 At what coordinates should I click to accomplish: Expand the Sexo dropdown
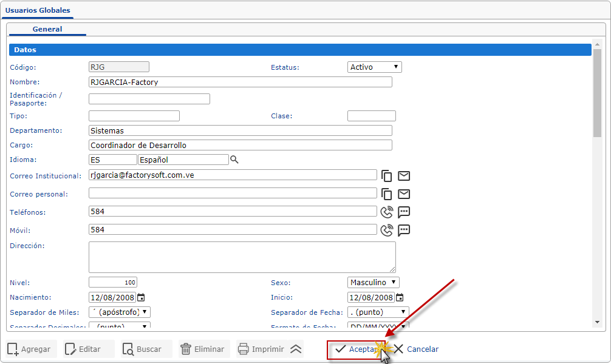(x=374, y=283)
